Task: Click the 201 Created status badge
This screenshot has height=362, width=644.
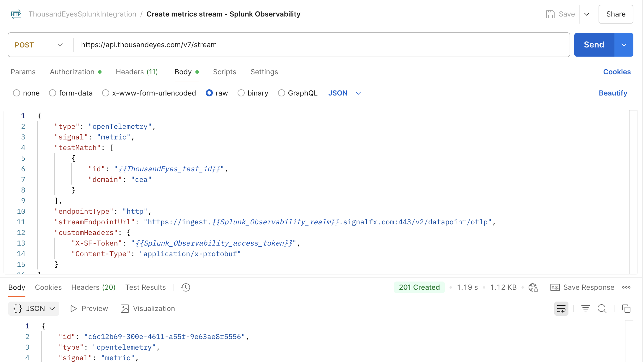Action: pos(419,287)
